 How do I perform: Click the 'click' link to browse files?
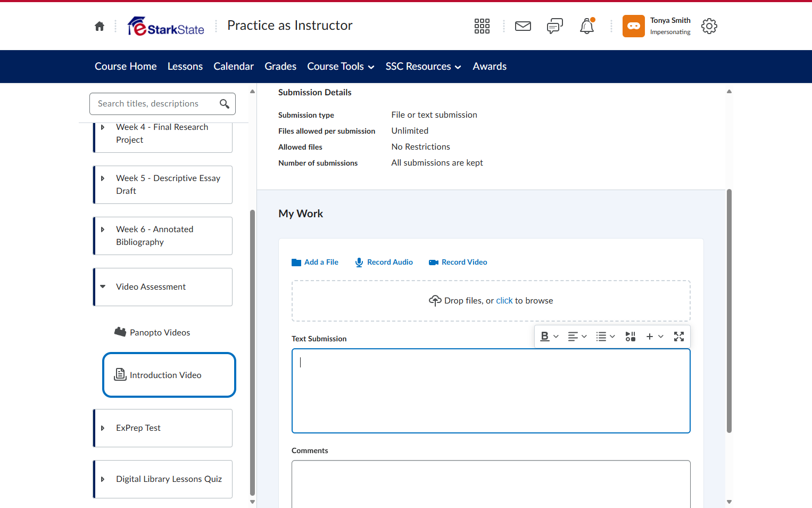(504, 301)
